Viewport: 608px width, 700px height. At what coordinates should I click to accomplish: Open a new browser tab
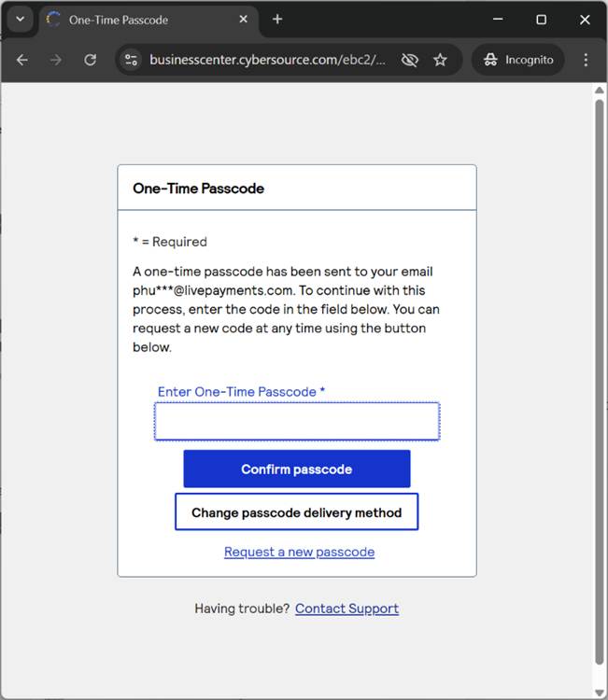pyautogui.click(x=277, y=20)
